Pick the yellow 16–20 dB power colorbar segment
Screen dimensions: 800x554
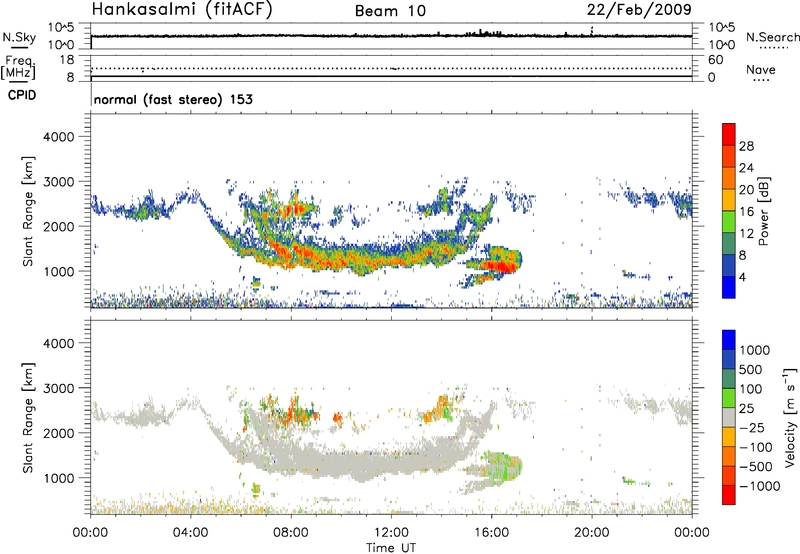pyautogui.click(x=729, y=200)
